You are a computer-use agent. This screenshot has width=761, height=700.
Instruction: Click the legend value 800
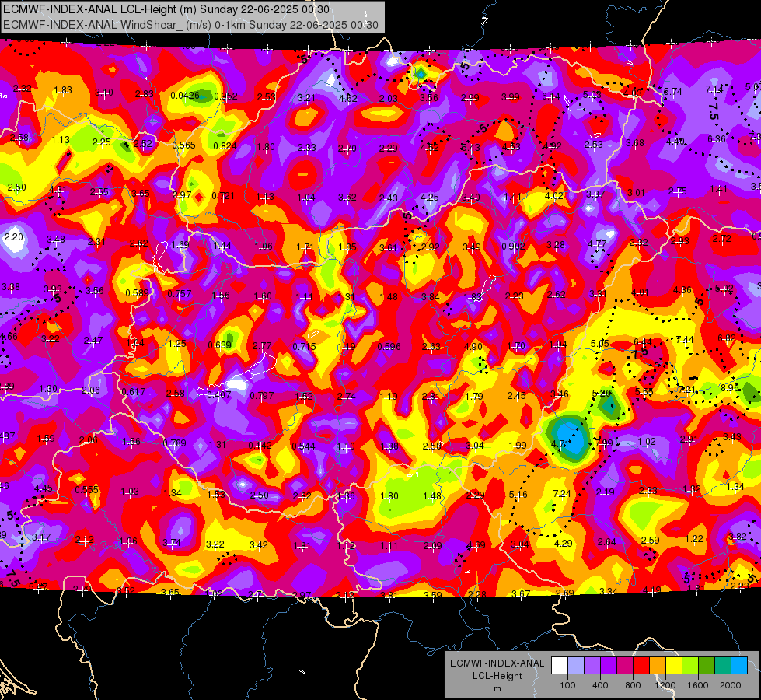(x=633, y=685)
